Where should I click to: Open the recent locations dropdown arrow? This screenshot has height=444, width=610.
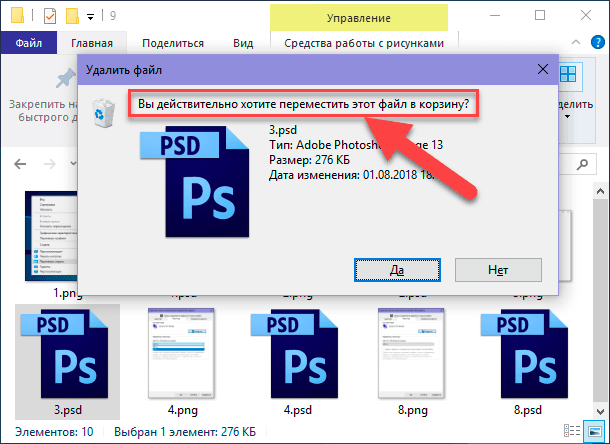coord(73,164)
